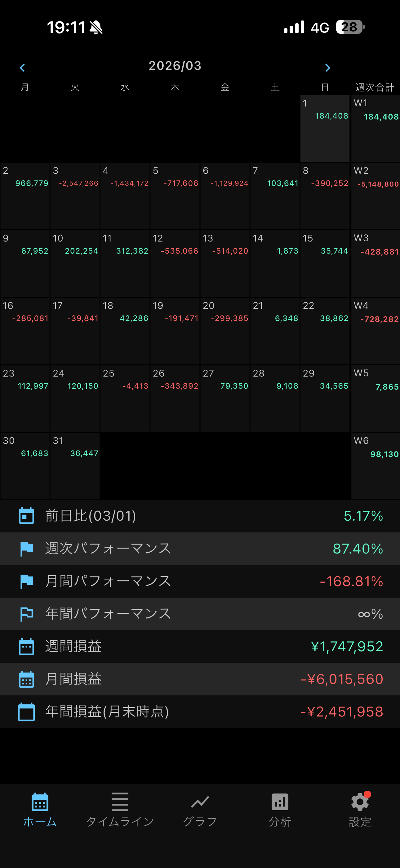Select March 31 cell showing 36,447
The width and height of the screenshot is (400, 868).
coord(75,466)
